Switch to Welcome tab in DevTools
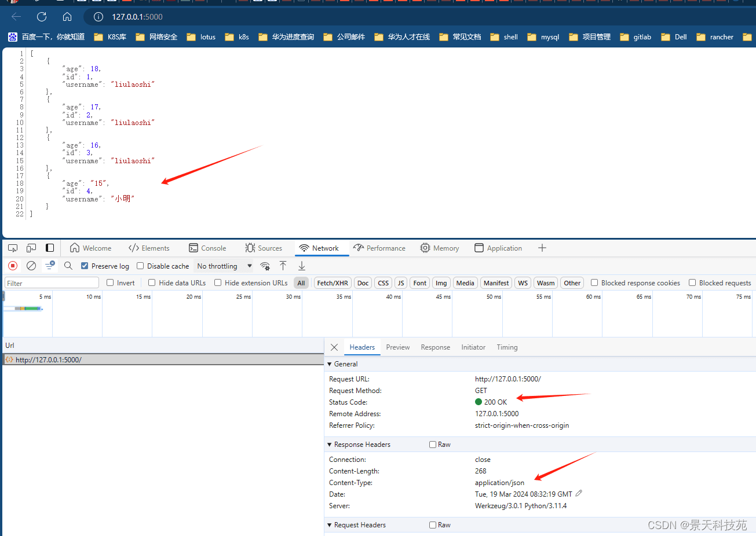756x536 pixels. coord(90,248)
